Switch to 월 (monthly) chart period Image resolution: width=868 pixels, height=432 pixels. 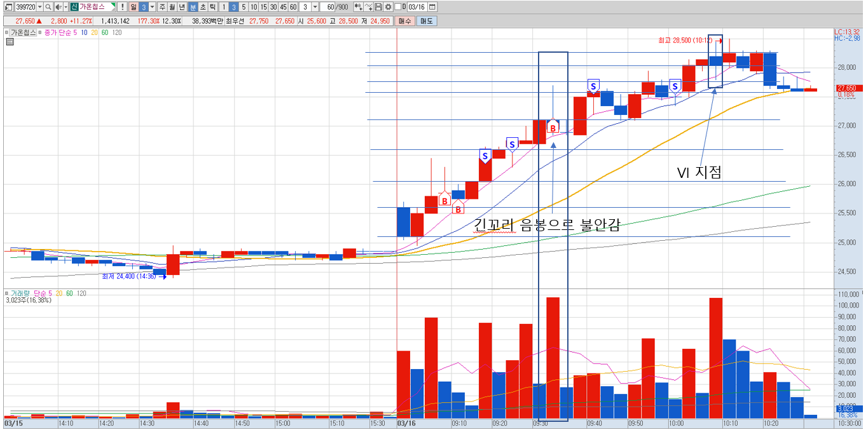coord(172,7)
